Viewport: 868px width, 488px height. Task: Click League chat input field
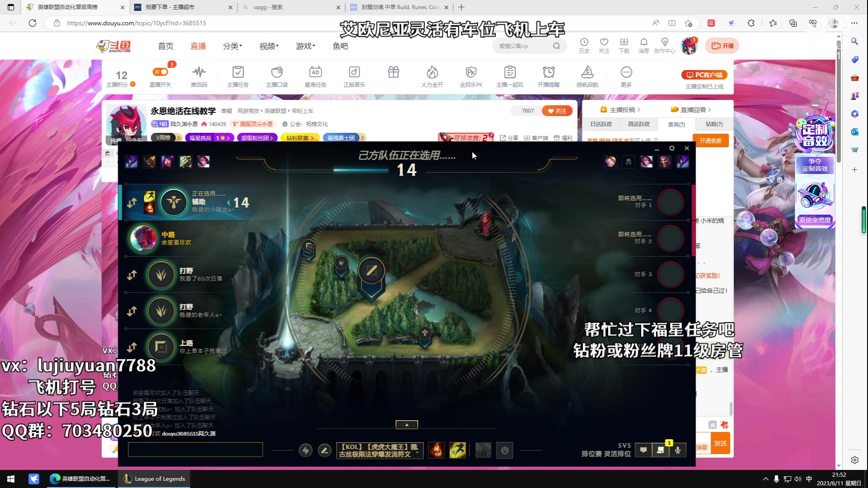195,450
